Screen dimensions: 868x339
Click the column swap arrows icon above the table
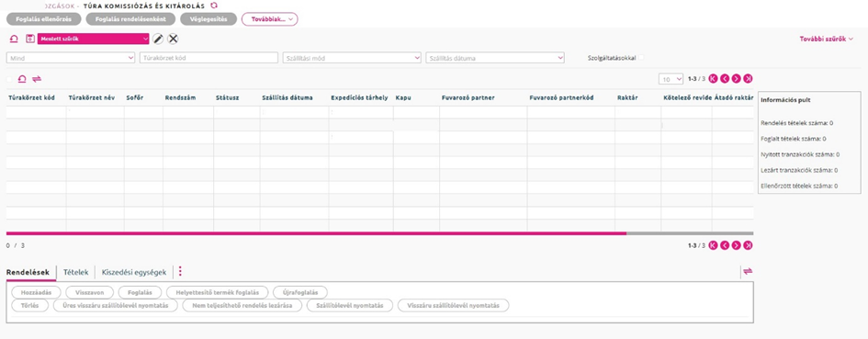click(x=37, y=79)
